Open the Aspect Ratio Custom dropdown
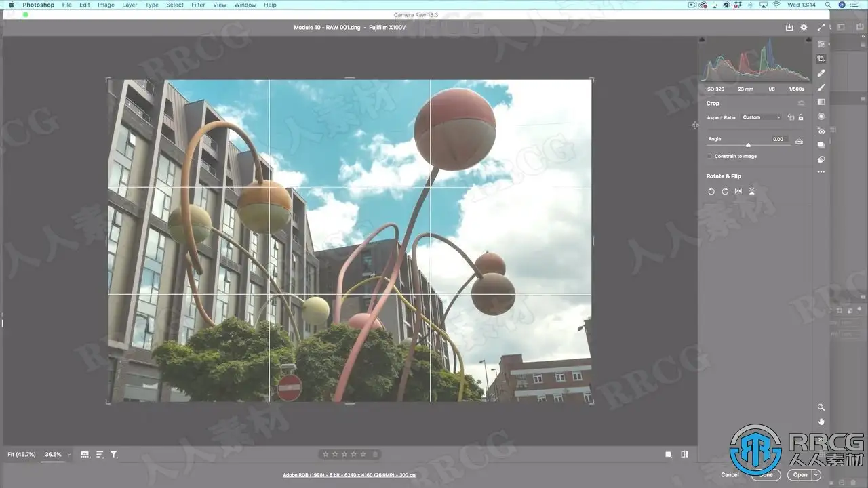 [x=762, y=117]
